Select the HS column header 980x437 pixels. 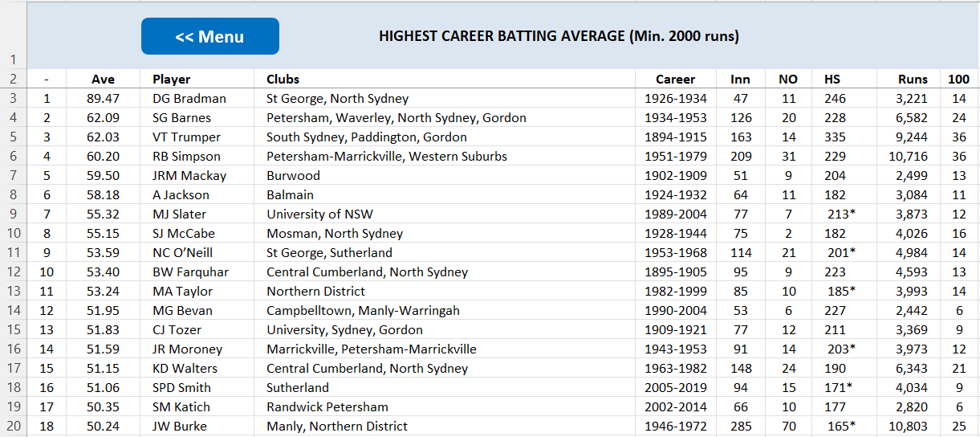point(832,79)
